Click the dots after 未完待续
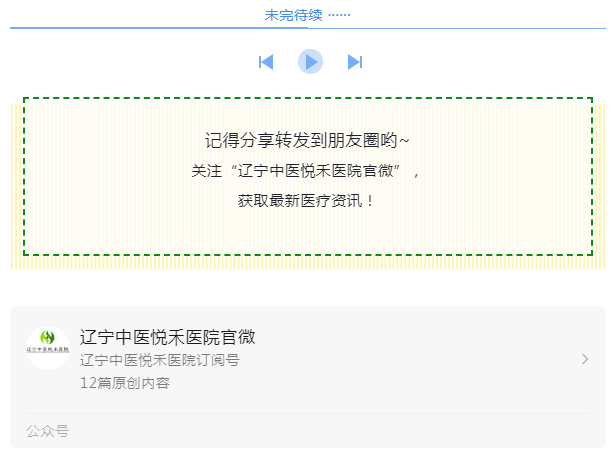Viewport: 615px width, 455px height. [x=340, y=15]
